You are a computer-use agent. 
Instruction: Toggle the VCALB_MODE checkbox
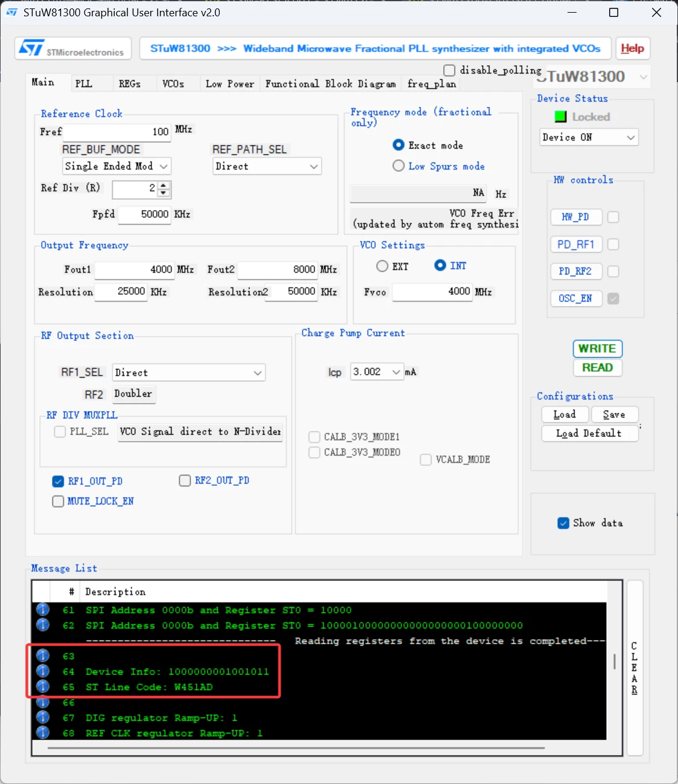[426, 459]
